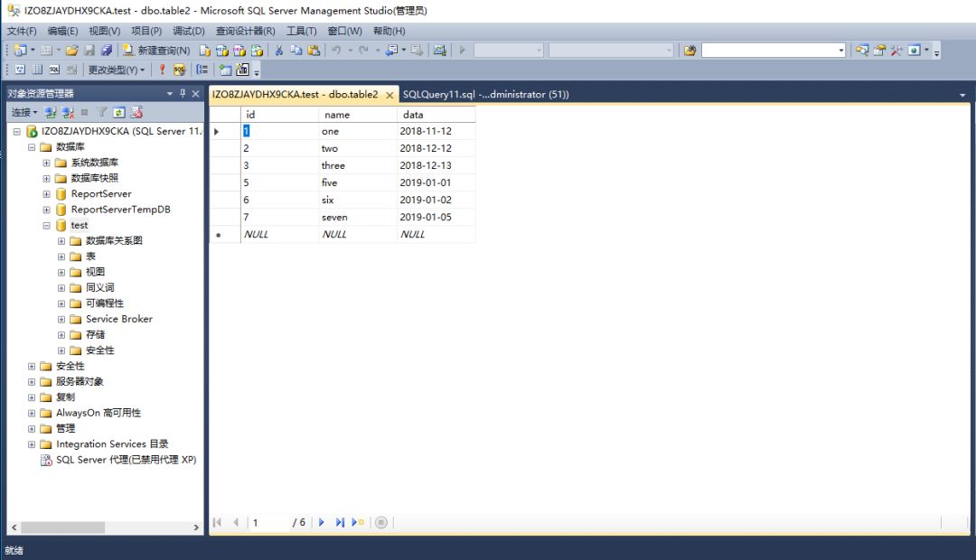
Task: Click the 新建查询(N) button
Action: tap(156, 51)
